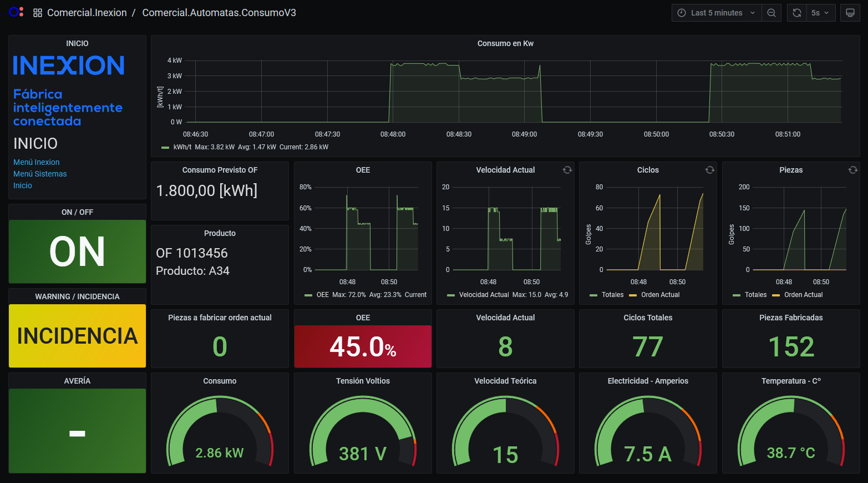The image size is (868, 483).
Task: Click the Velocidad Teórica gauge showing 15
Action: tap(505, 432)
